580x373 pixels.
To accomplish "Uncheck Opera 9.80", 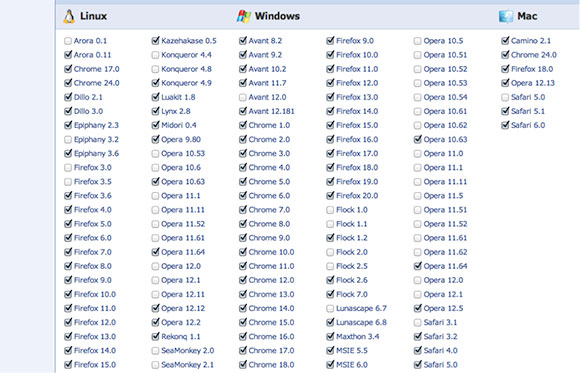I will coord(155,140).
